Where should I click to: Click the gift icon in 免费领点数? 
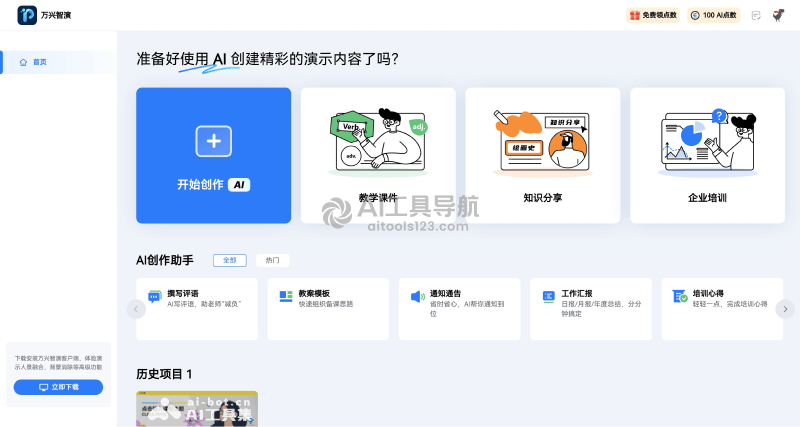(635, 15)
